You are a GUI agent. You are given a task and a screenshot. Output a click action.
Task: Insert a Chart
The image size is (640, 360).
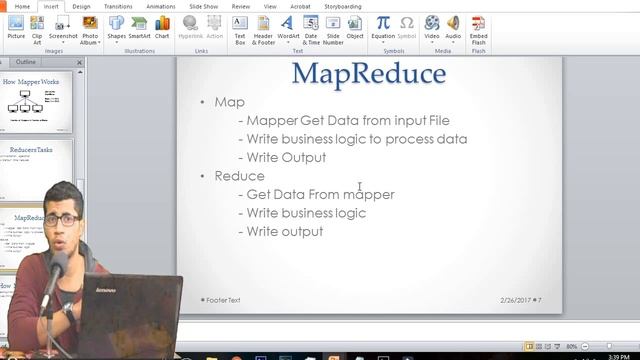pos(162,28)
